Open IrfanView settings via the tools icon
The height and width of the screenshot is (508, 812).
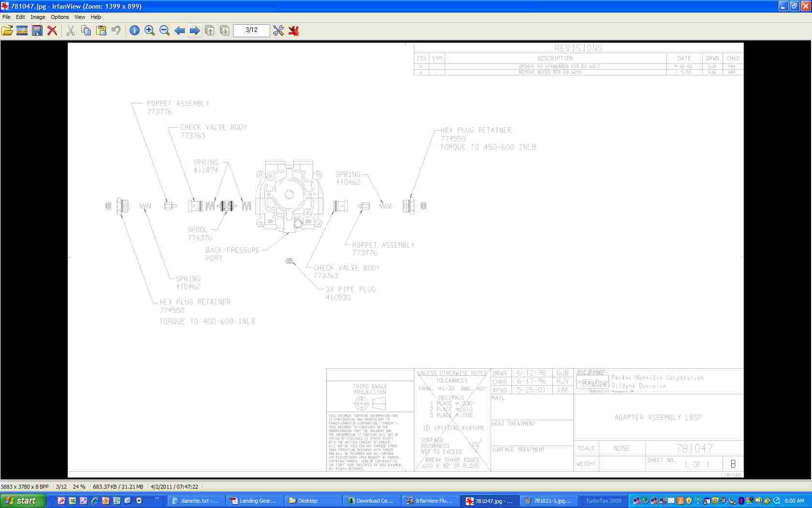pyautogui.click(x=278, y=30)
